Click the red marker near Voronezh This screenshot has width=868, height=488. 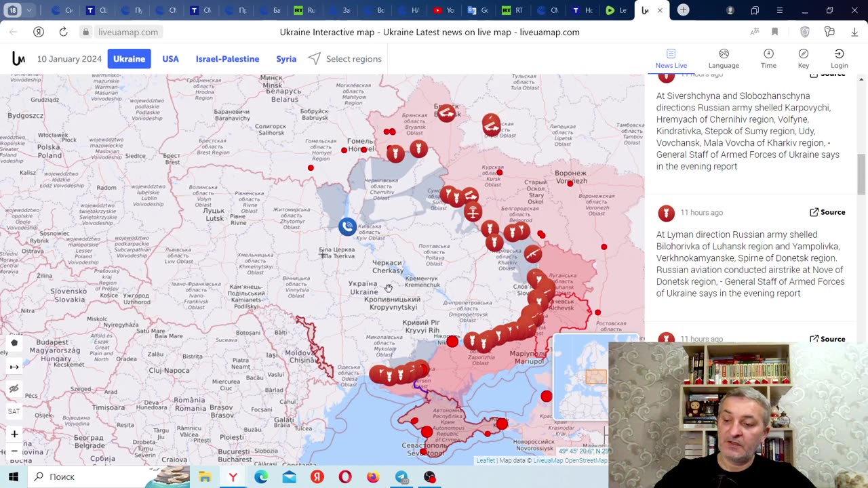[x=570, y=183]
